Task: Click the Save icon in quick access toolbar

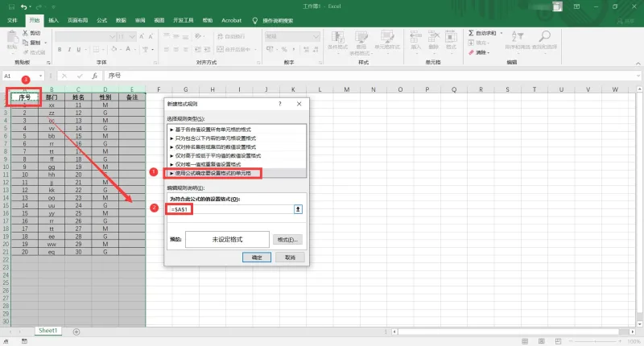Action: click(11, 6)
